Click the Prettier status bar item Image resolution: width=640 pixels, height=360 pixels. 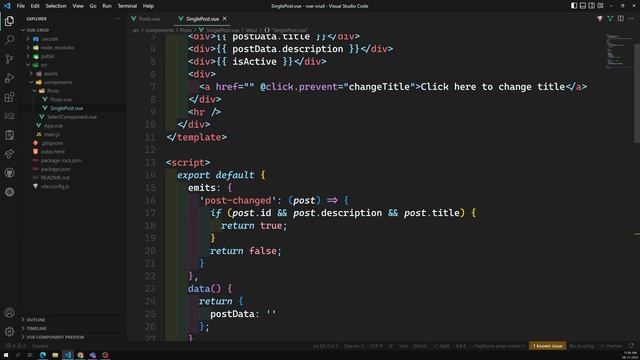click(611, 346)
